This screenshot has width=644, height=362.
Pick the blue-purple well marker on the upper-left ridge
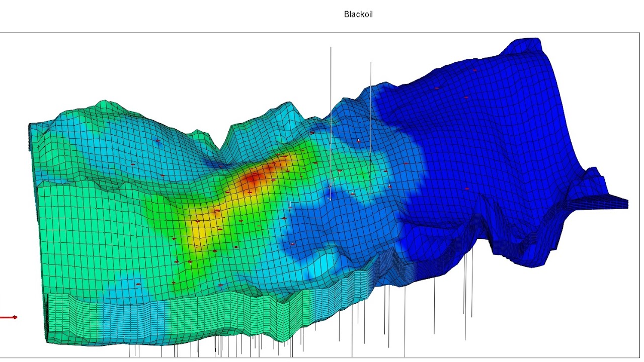157,141
